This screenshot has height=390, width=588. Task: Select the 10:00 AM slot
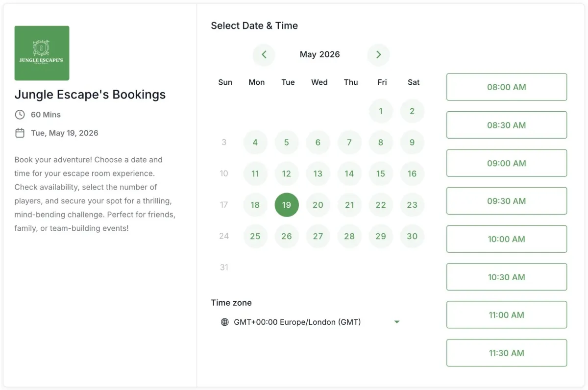506,239
